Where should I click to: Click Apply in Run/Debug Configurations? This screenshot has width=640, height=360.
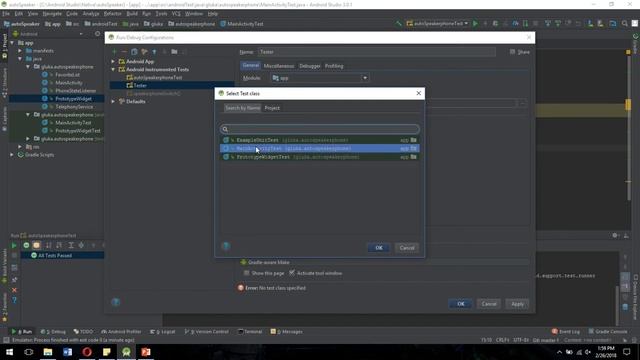[x=517, y=304]
